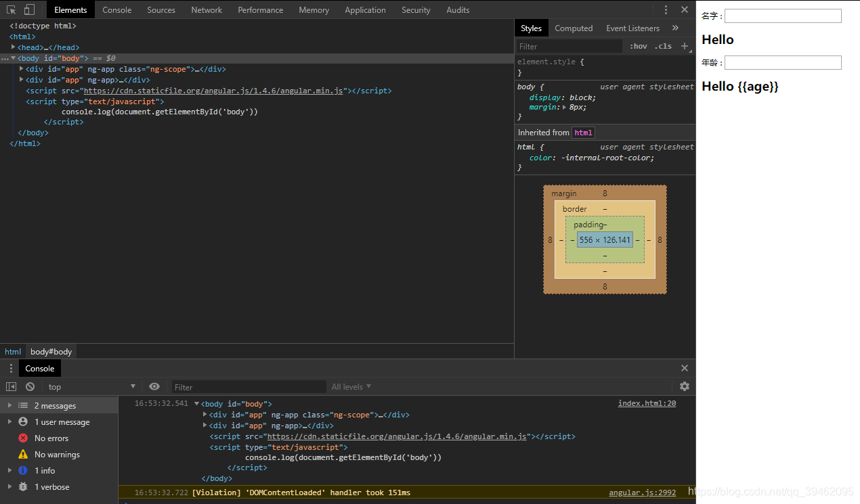The image size is (860, 504).
Task: Select the html opening tag in Elements
Action: [x=22, y=37]
